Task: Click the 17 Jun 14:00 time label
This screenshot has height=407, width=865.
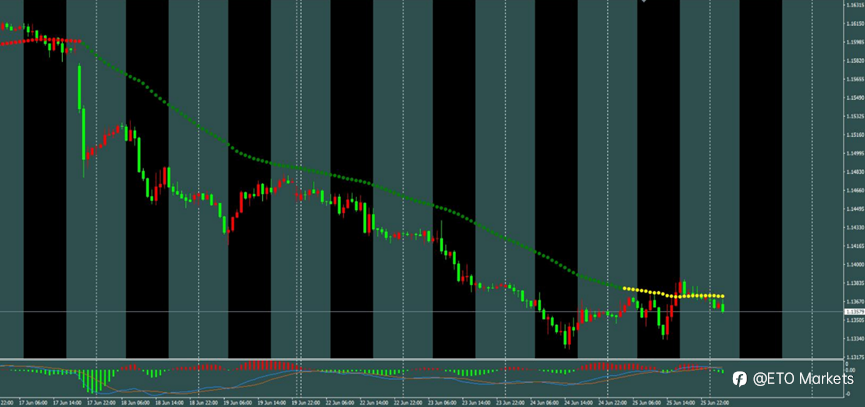Action: tap(66, 403)
